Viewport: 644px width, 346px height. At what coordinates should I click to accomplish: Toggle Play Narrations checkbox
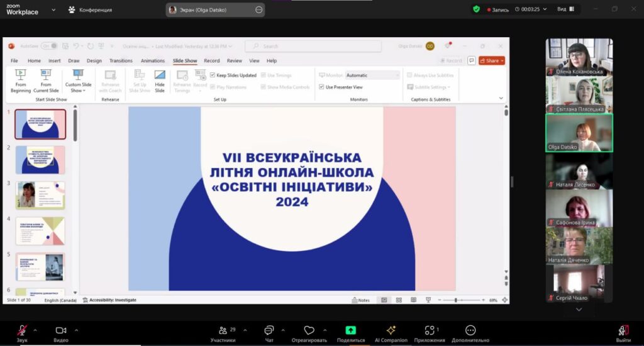(213, 87)
